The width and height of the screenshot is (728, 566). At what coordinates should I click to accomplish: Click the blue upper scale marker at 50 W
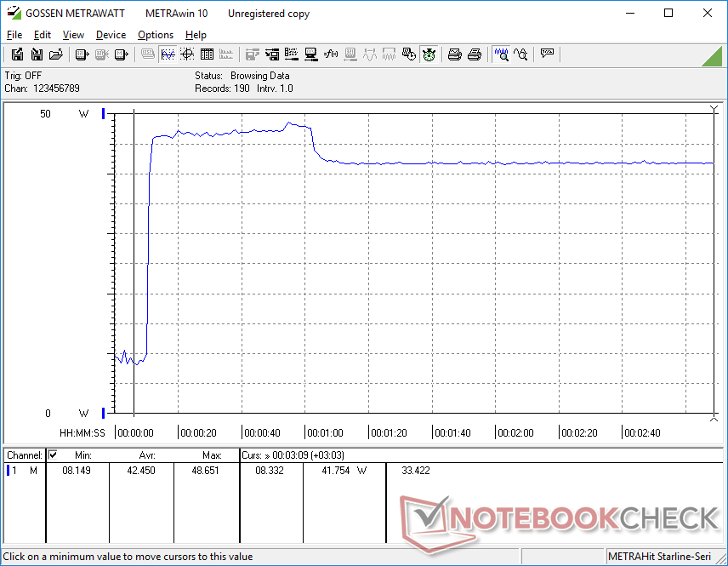click(104, 112)
